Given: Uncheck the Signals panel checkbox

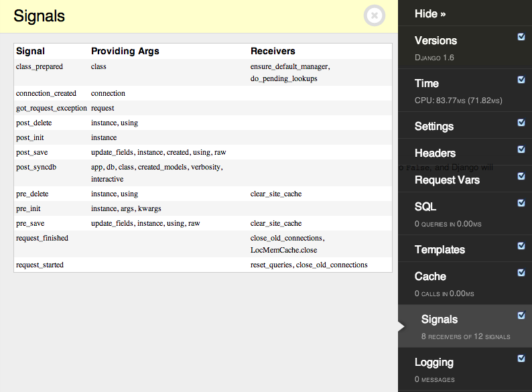Looking at the screenshot, I should (521, 316).
